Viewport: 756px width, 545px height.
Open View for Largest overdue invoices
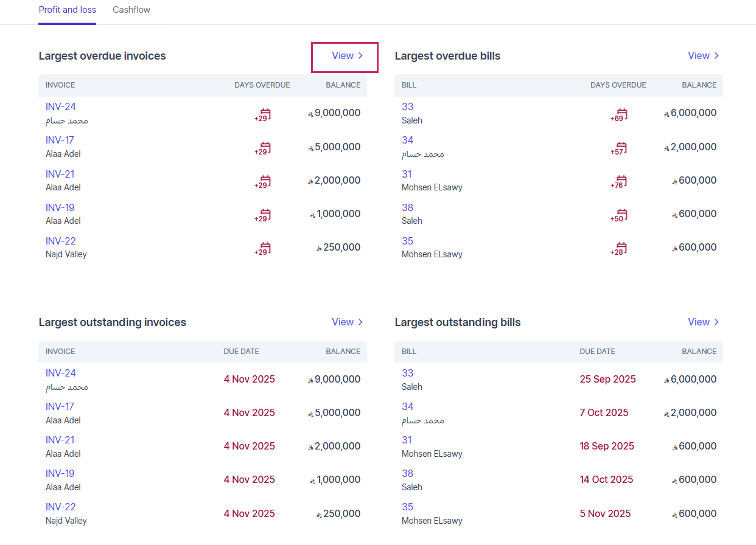pyautogui.click(x=347, y=56)
